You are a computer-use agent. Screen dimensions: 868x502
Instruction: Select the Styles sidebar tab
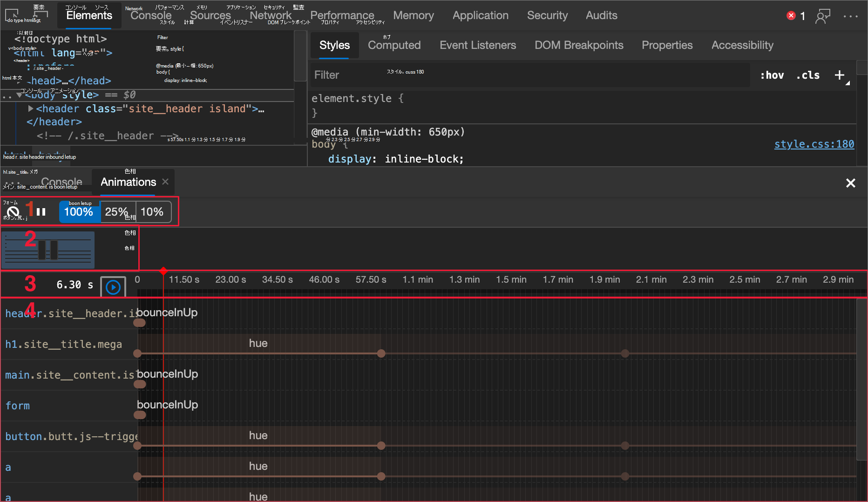click(x=334, y=45)
